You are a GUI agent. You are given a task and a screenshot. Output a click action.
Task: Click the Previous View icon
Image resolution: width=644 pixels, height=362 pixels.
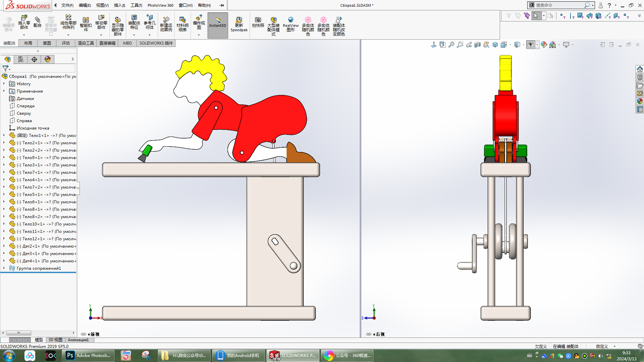click(469, 45)
